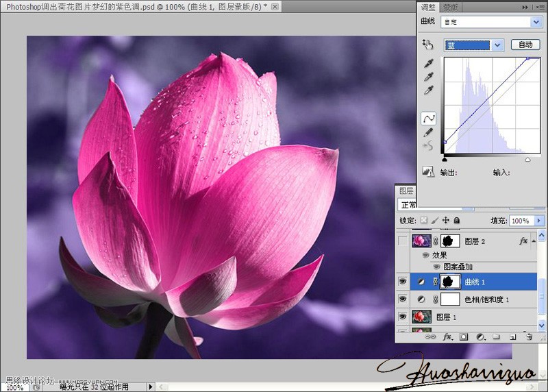The height and width of the screenshot is (392, 548).
Task: Switch to the 调整 tab
Action: (428, 7)
